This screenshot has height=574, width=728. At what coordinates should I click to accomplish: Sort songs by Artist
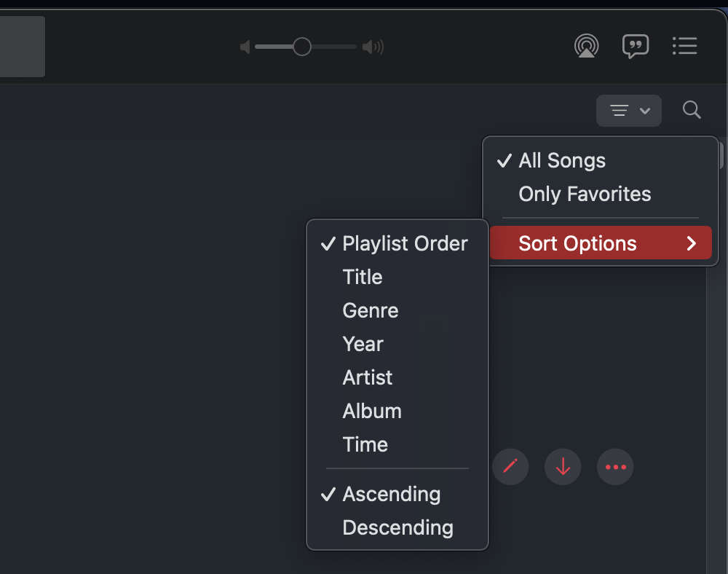click(x=368, y=377)
